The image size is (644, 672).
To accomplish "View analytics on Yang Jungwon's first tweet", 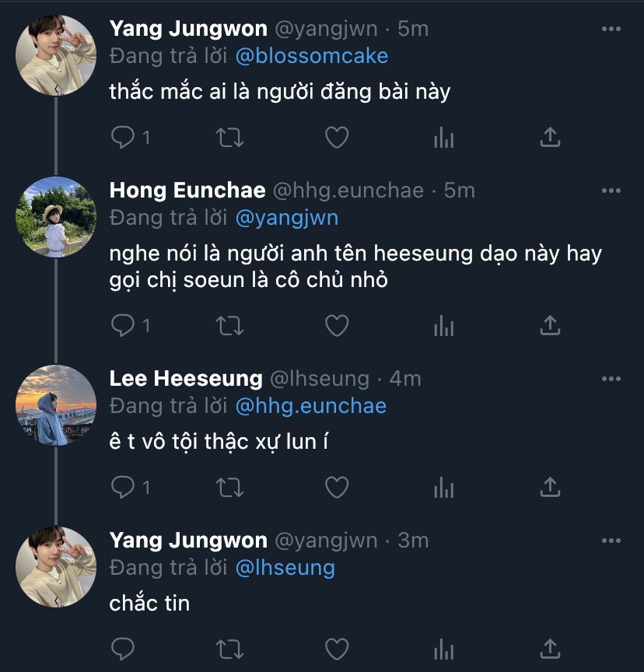I will click(443, 138).
